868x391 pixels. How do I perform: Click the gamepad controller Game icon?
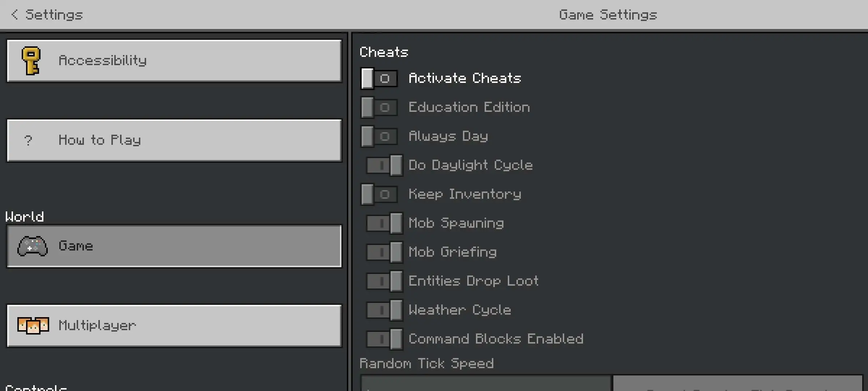click(x=33, y=246)
